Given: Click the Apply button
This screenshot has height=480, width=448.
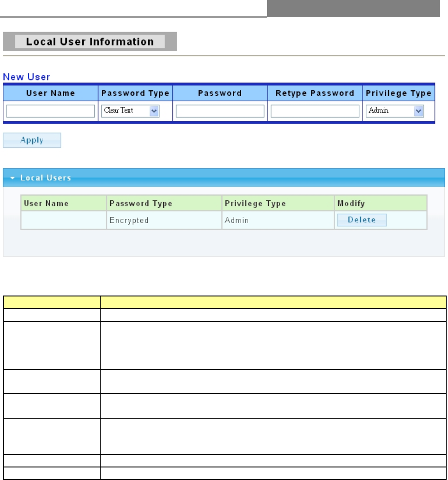Looking at the screenshot, I should (32, 140).
